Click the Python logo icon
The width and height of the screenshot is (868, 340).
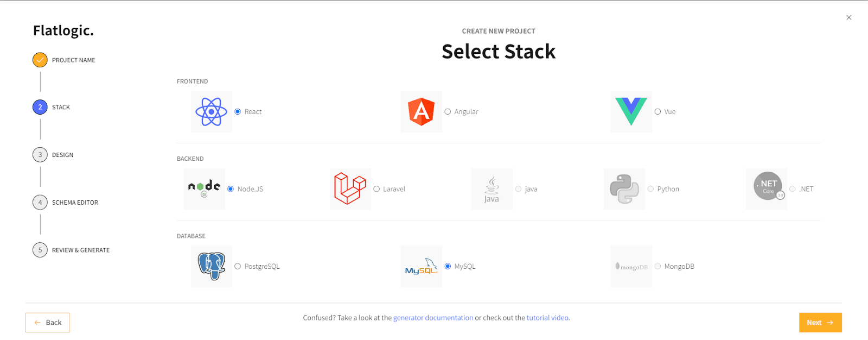624,189
